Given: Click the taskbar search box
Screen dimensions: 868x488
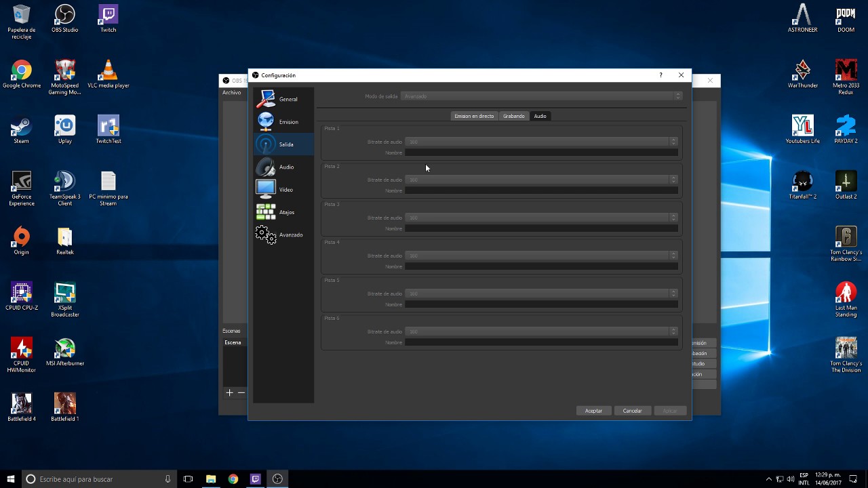Looking at the screenshot, I should tap(99, 479).
